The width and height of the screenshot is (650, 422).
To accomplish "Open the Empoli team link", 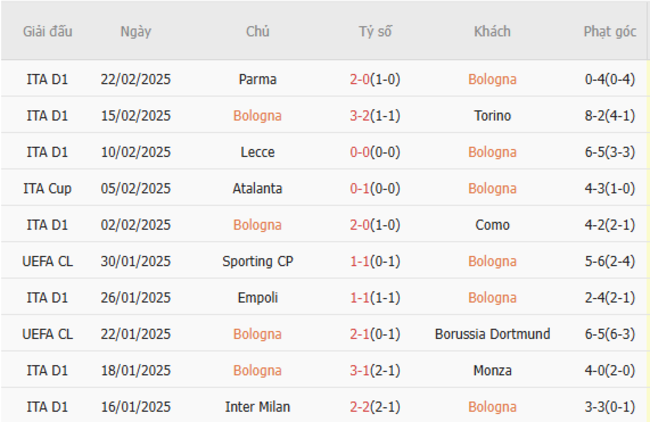I will click(x=257, y=298).
